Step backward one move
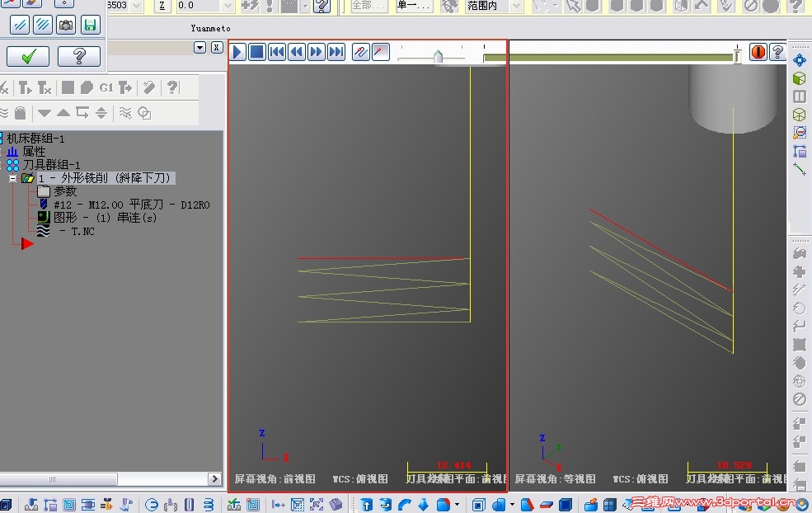Viewport: 812px width, 513px height. pyautogui.click(x=297, y=52)
